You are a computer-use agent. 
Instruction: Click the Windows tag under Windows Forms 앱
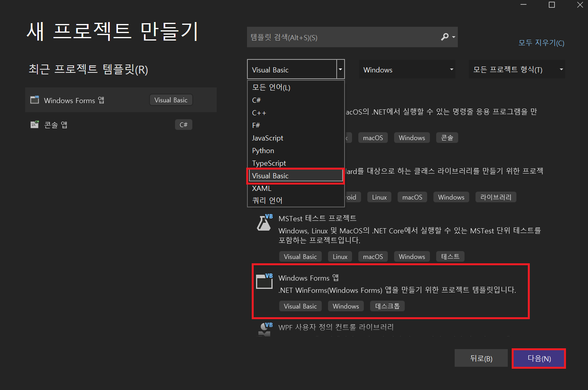coord(346,306)
